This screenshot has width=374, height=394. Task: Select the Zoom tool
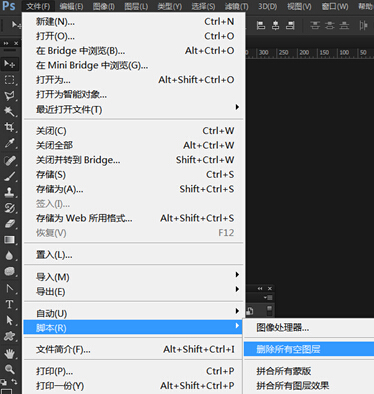pyautogui.click(x=9, y=369)
